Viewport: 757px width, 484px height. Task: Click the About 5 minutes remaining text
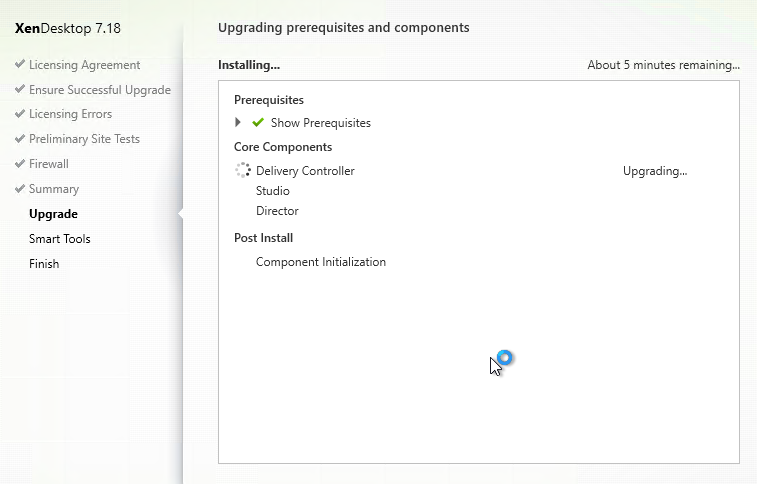[663, 65]
